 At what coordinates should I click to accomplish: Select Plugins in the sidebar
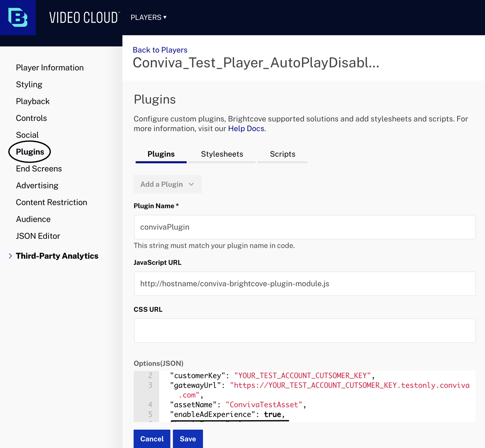[30, 152]
